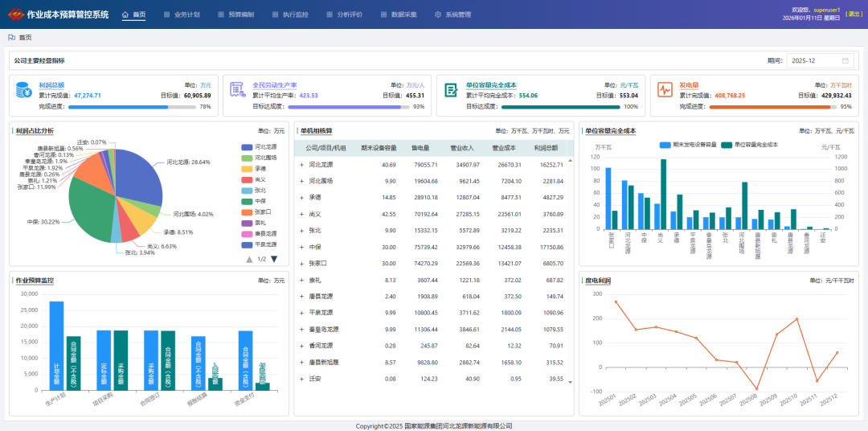Open the 业务计划 menu
Viewport: 868px width, 431px height.
coord(181,14)
